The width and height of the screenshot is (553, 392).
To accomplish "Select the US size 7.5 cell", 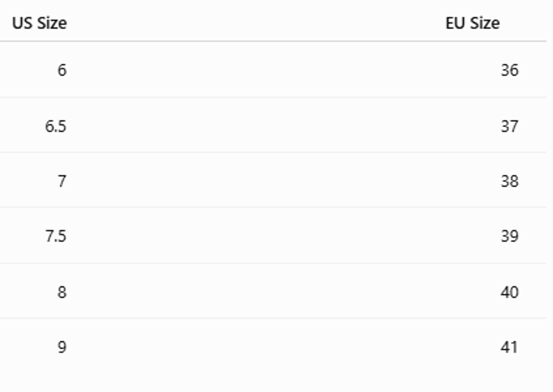I will tap(56, 236).
